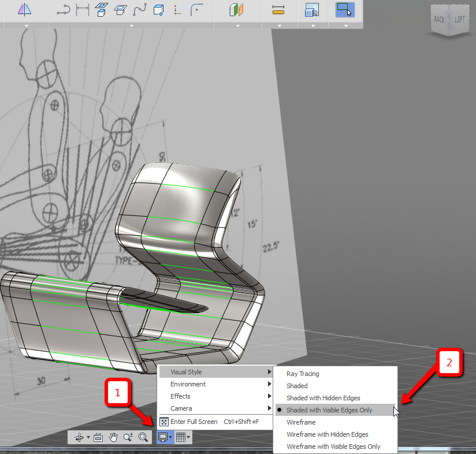Screen dimensions: 476x454
Task: Expand the Orbit tool dropdown arrow
Action: coord(88,437)
